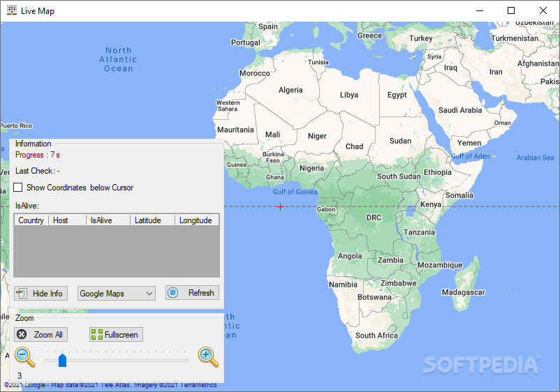Click the red crosshair marker on map
The height and width of the screenshot is (392, 560).
tap(281, 206)
